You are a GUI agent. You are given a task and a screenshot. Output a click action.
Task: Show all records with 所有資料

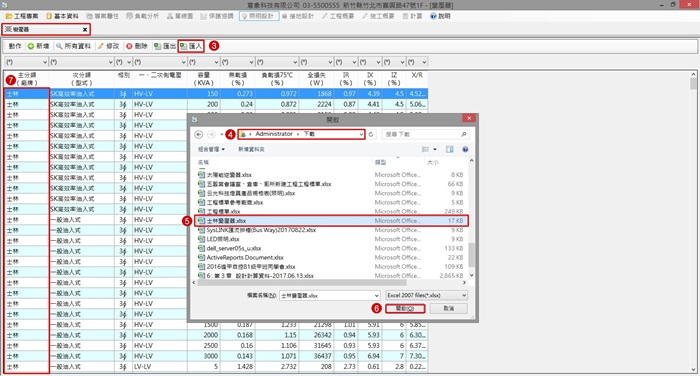(x=73, y=46)
